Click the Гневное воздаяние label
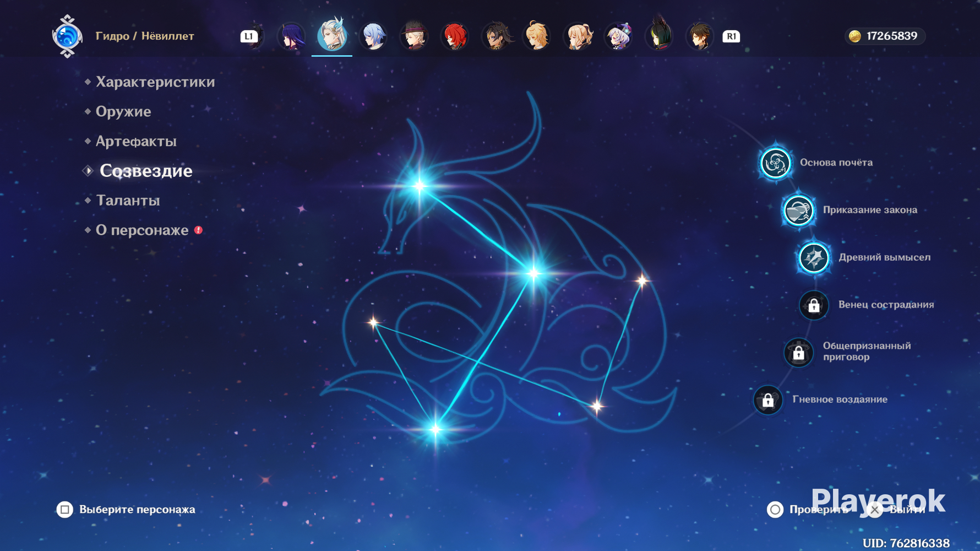 [x=840, y=399]
